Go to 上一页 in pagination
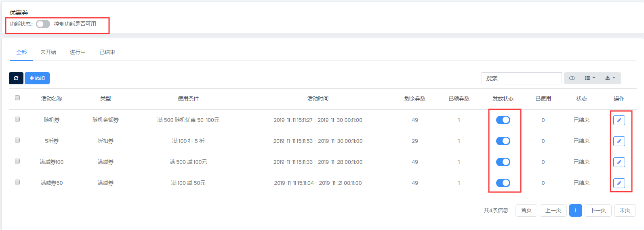The height and width of the screenshot is (230, 644). coord(553,211)
